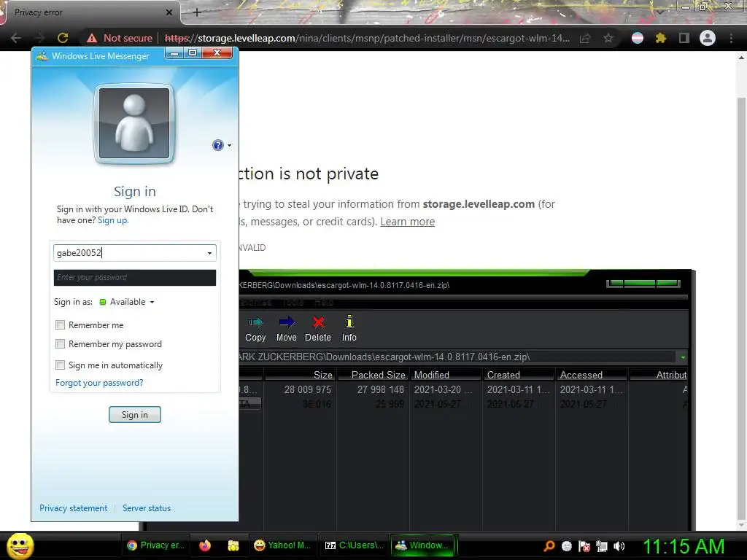Check Remember my password

(x=60, y=344)
